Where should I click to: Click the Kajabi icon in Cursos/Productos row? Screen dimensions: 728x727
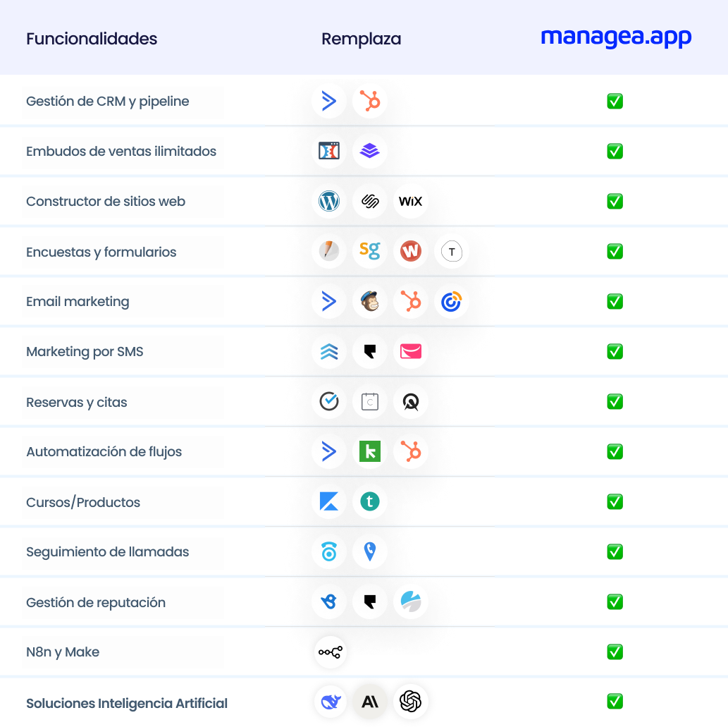(328, 501)
